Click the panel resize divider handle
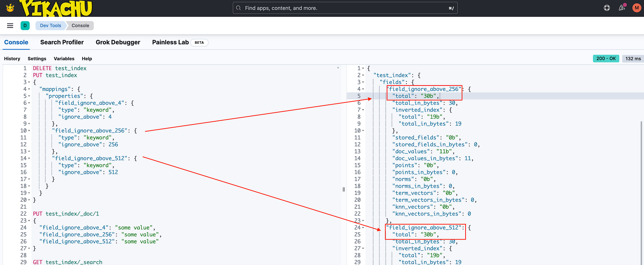Viewport: 644px width, 265px height. (344, 189)
